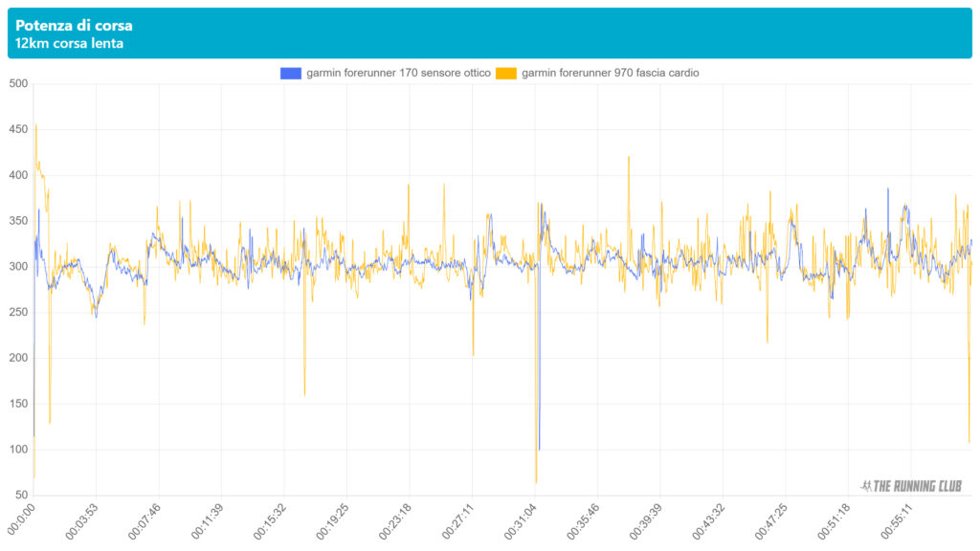Image resolution: width=980 pixels, height=551 pixels.
Task: Toggle the blue Forerunner 170 legend swatch
Action: pyautogui.click(x=291, y=73)
